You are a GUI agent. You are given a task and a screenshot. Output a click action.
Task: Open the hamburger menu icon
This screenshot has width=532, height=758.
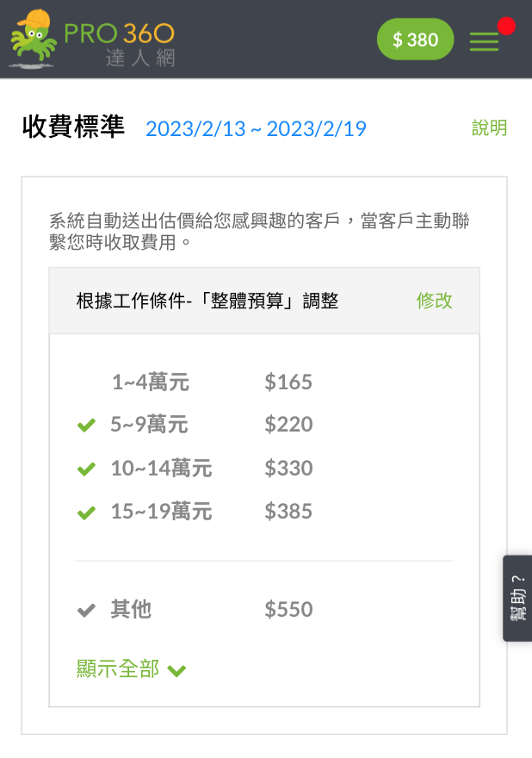(x=484, y=41)
